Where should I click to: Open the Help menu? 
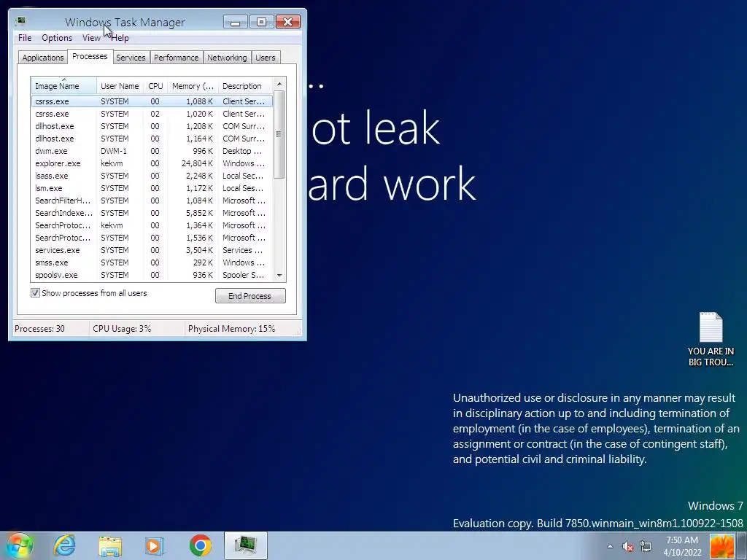(120, 38)
